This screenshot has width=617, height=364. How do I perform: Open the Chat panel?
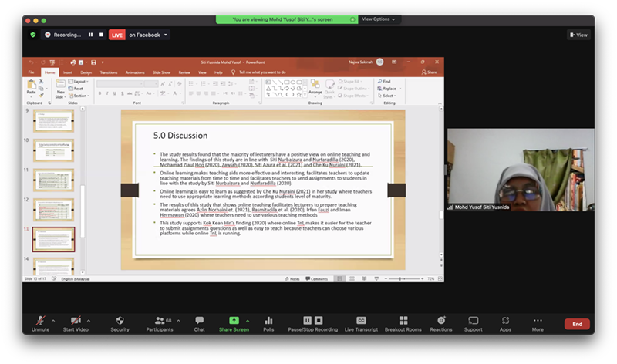point(199,320)
